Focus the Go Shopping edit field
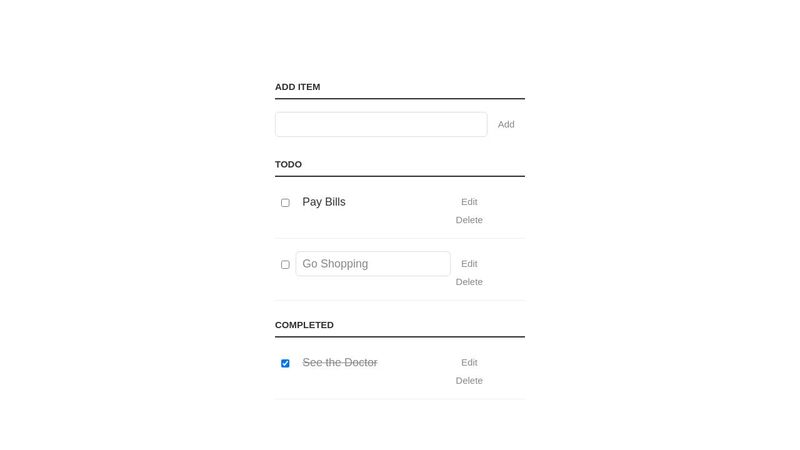This screenshot has height=450, width=800. point(373,264)
